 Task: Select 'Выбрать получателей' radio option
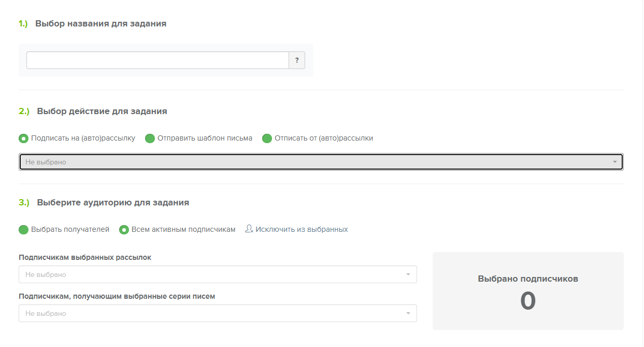tap(23, 230)
